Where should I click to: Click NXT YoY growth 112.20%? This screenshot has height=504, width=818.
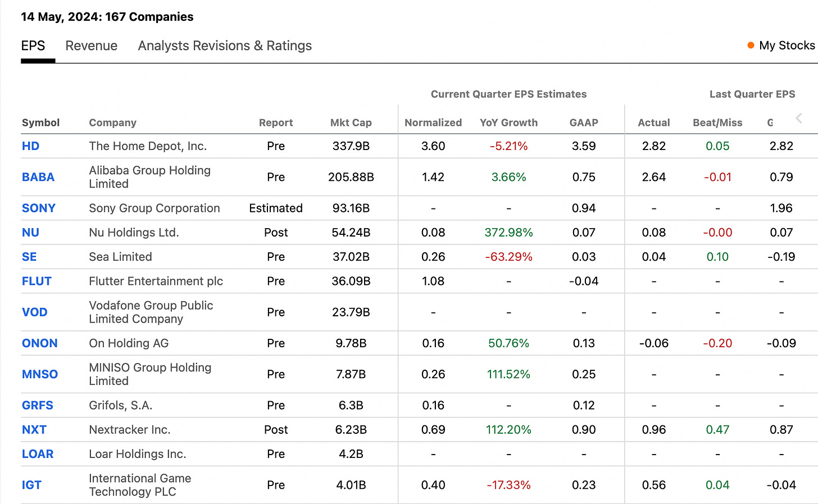point(509,430)
